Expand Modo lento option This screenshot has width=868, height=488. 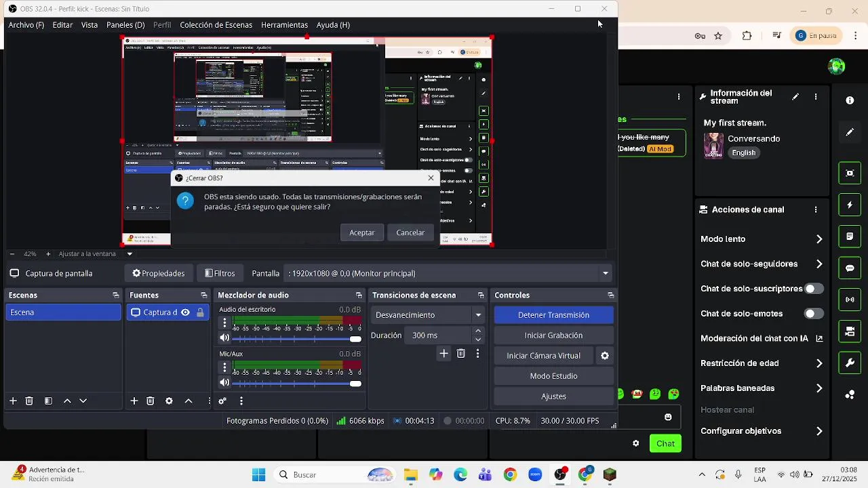pos(819,239)
